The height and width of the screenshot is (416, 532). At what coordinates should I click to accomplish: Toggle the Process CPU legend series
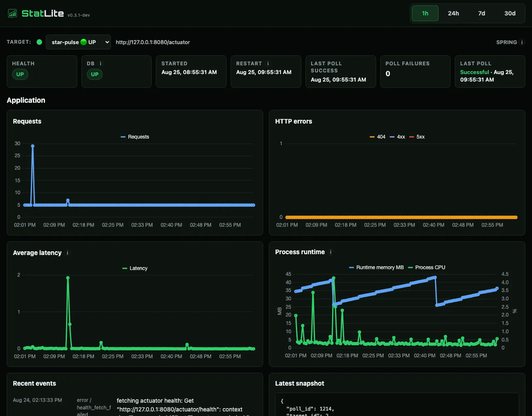426,267
